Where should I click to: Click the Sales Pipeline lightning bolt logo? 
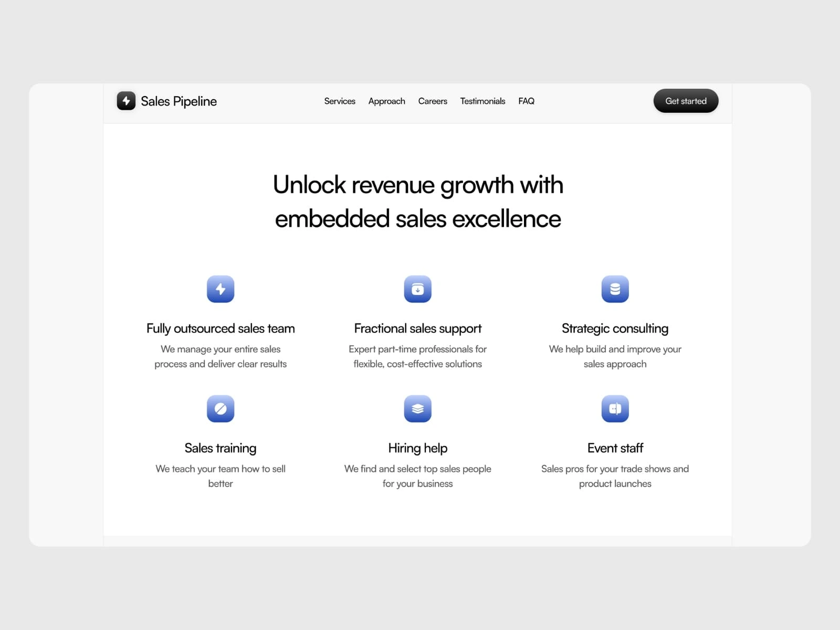tap(126, 101)
